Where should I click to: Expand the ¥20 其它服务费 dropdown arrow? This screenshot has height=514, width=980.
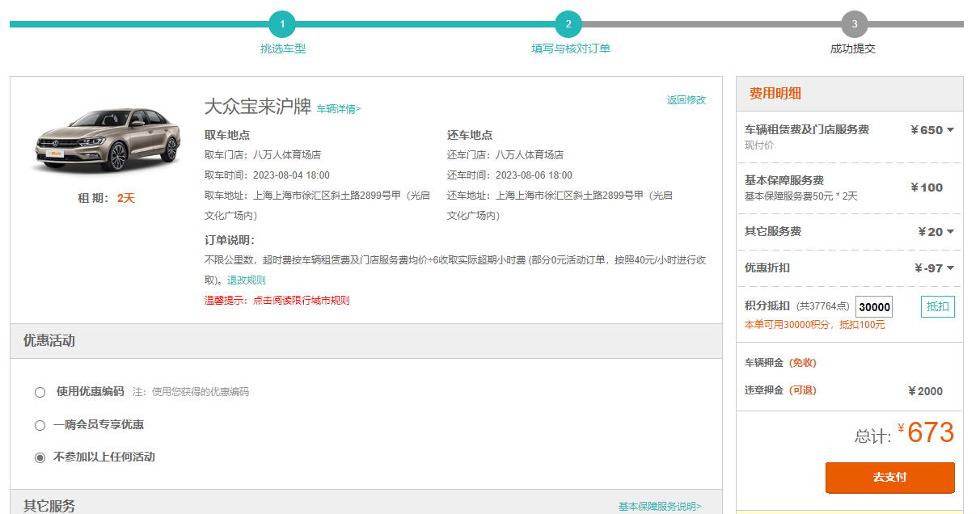950,232
